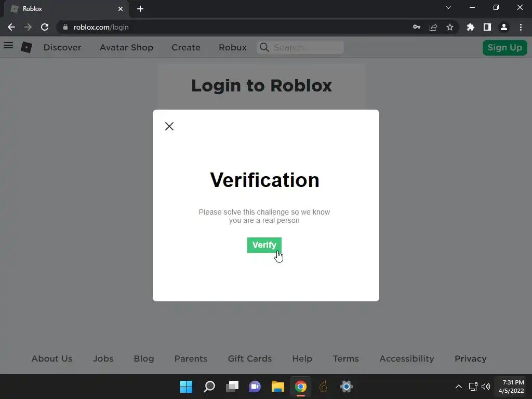Expand the tab search dropdown arrow
The width and height of the screenshot is (532, 399).
(448, 7)
